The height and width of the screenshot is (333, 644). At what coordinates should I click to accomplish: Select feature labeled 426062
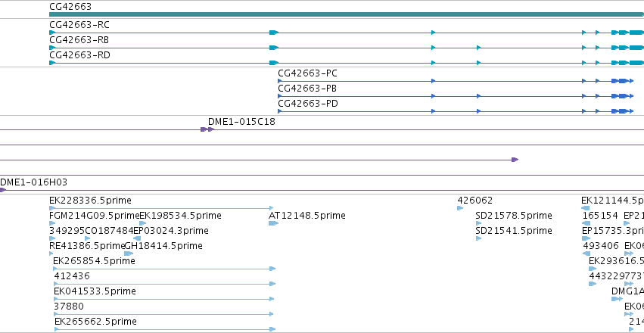475,201
